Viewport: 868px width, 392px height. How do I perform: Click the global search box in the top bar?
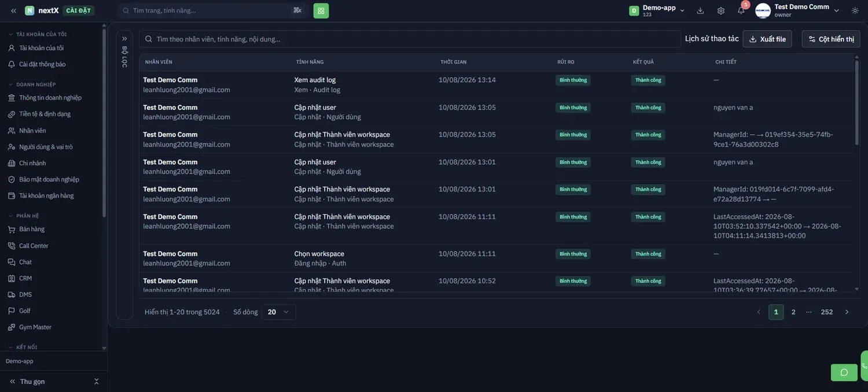tap(213, 10)
